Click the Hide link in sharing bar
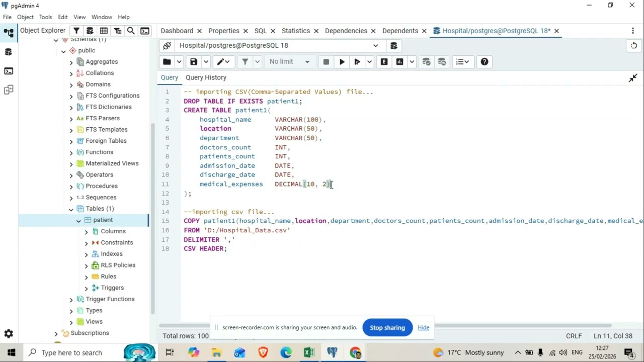 point(423,328)
